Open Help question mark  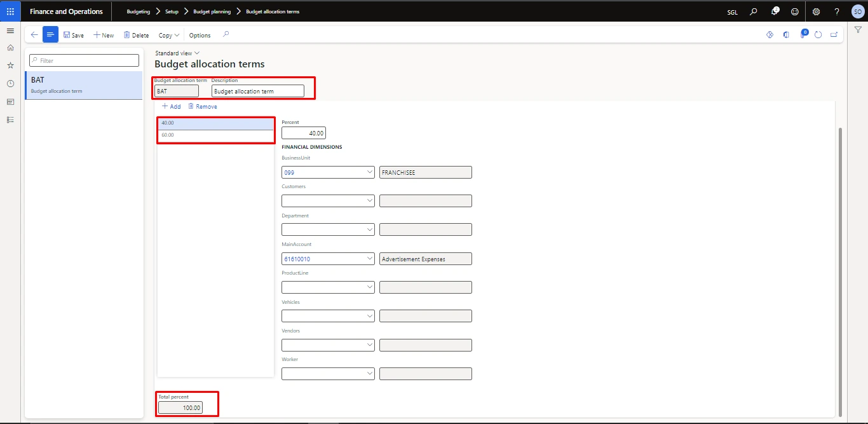coord(837,11)
